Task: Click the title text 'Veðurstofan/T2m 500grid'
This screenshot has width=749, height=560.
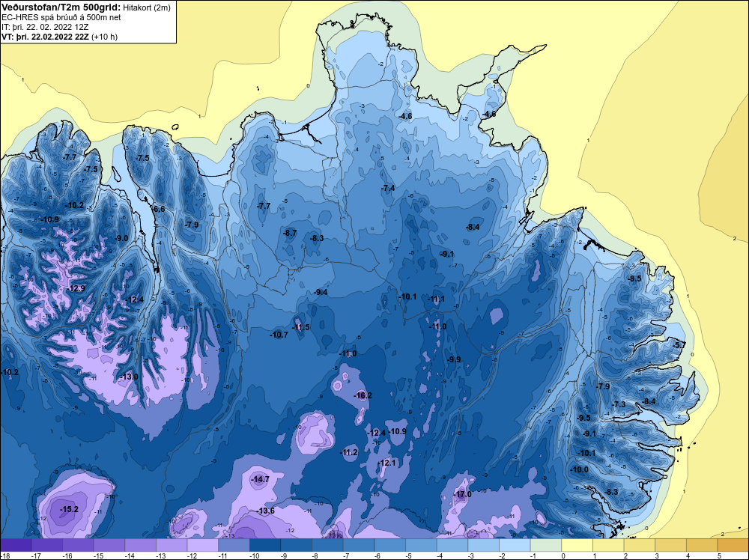Action: 61,7
